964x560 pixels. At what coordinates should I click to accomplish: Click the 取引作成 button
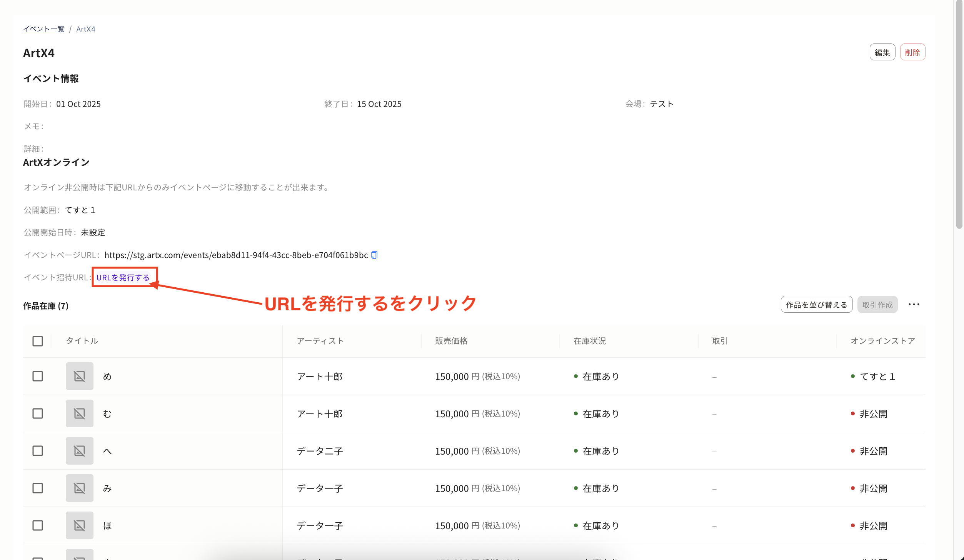pos(877,304)
